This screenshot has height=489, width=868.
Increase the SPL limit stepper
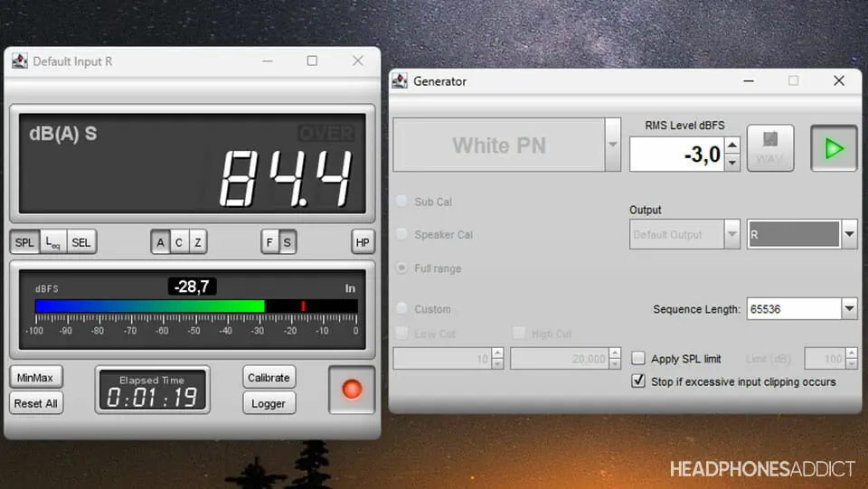coord(852,353)
